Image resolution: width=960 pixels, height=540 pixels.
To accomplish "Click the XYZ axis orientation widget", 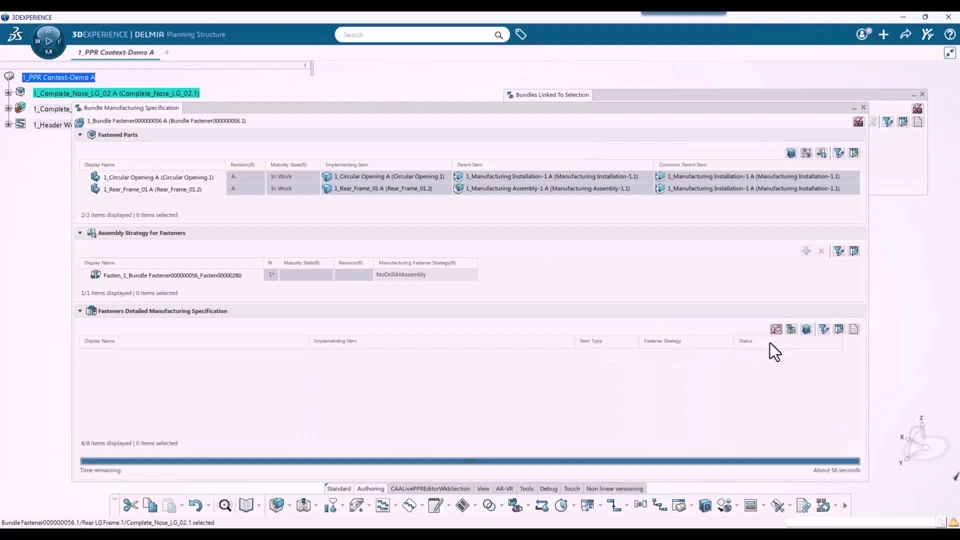I will click(921, 440).
